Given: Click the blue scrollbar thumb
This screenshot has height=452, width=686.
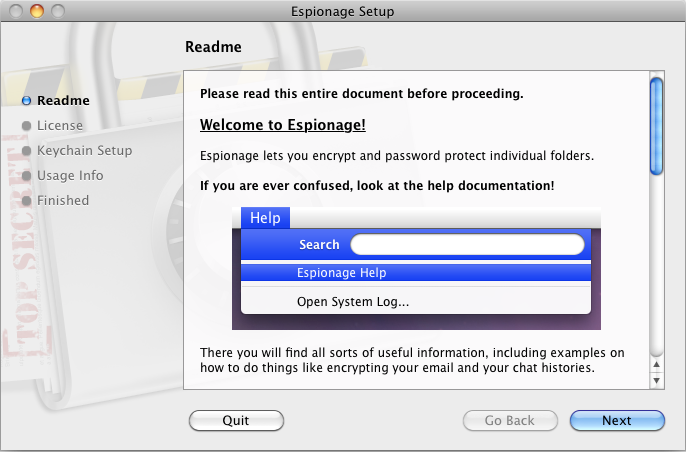Looking at the screenshot, I should tap(656, 126).
